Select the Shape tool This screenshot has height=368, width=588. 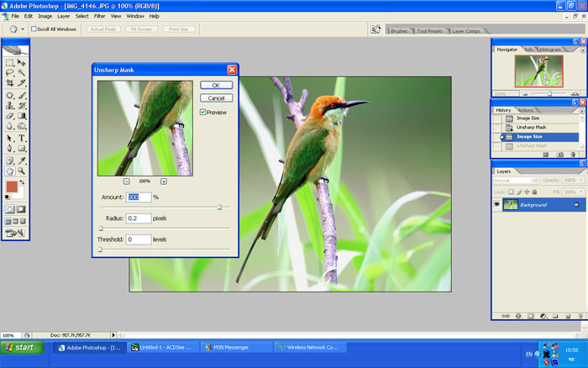(21, 149)
